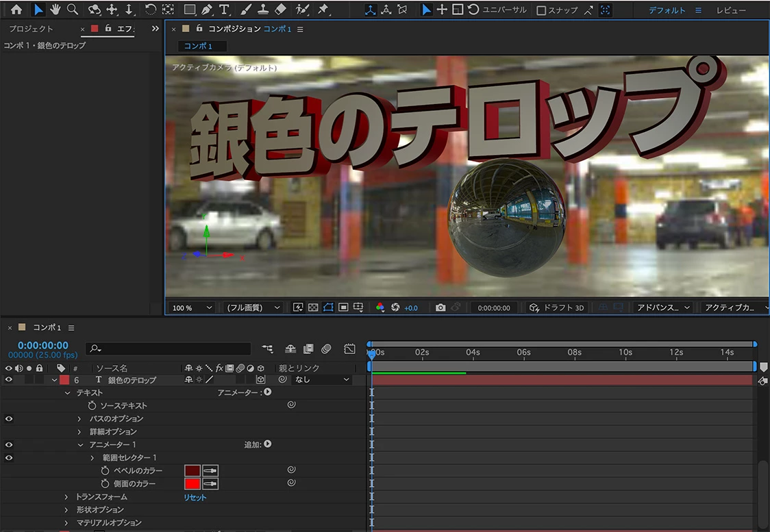770x532 pixels.
Task: Choose the Pen tool
Action: [x=206, y=10]
